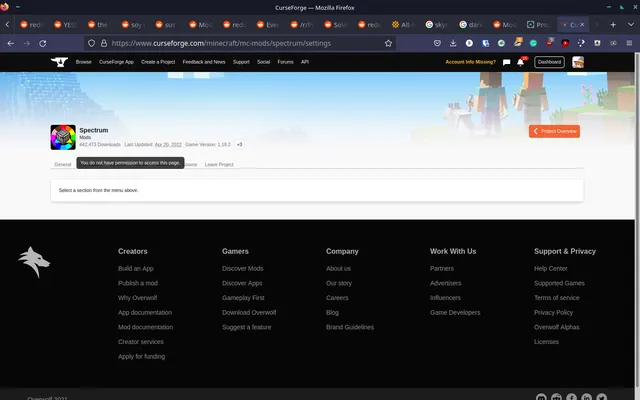
Task: Click the Spectrum project title
Action: click(x=94, y=130)
